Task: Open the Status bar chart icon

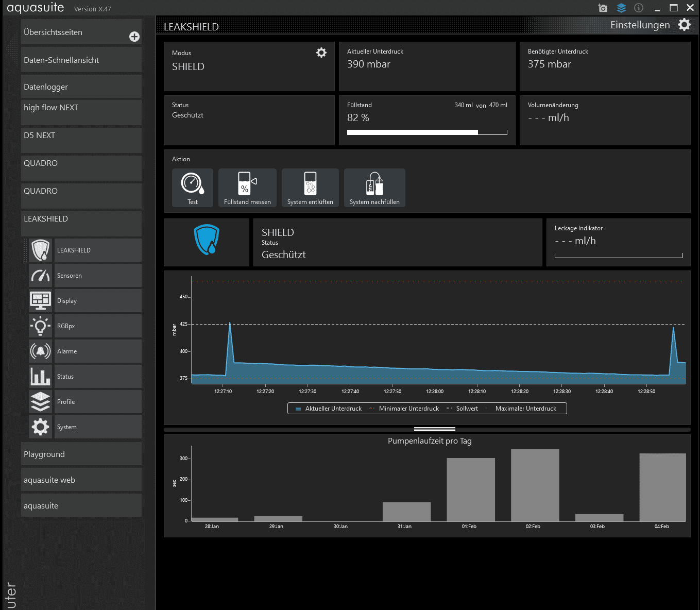Action: coord(41,376)
